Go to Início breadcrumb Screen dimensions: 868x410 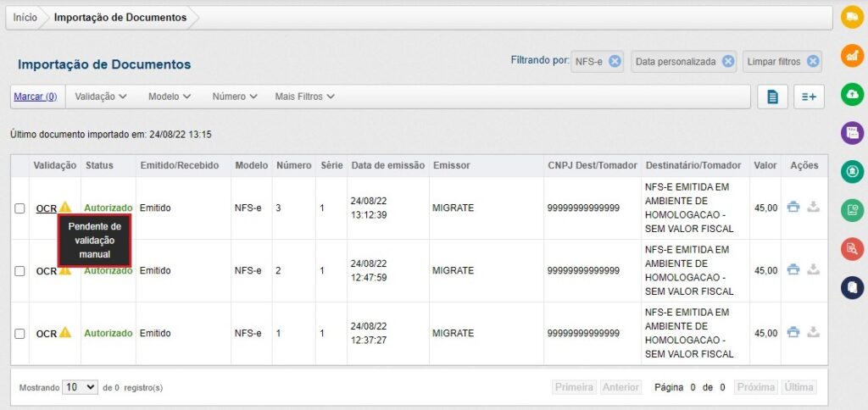click(25, 18)
